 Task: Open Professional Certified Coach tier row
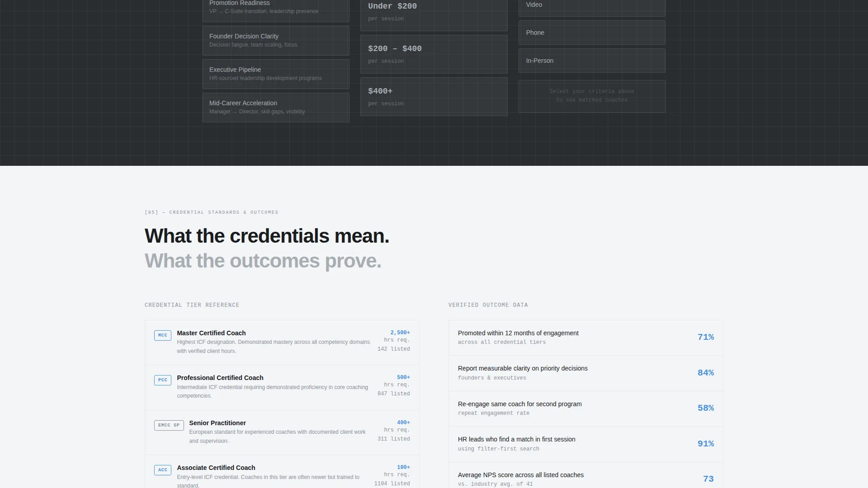[x=282, y=387]
